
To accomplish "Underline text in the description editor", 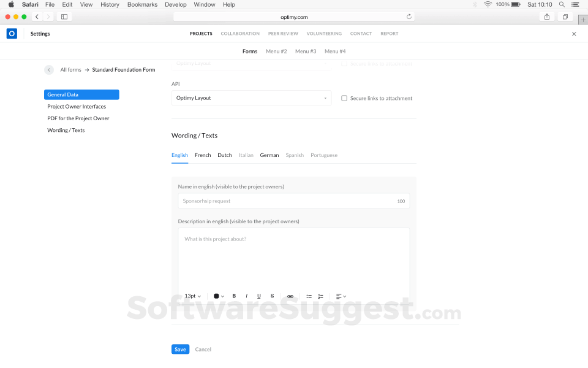I will (258, 296).
